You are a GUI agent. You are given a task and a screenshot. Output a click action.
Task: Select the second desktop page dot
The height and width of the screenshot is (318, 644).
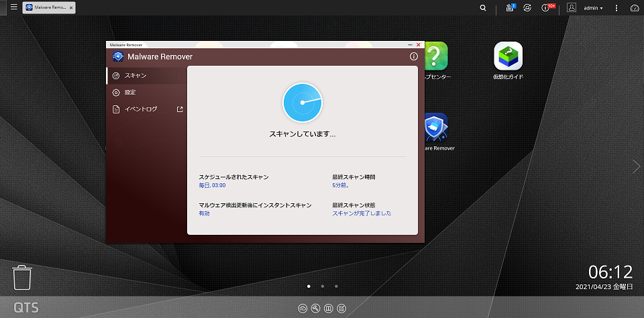point(323,286)
